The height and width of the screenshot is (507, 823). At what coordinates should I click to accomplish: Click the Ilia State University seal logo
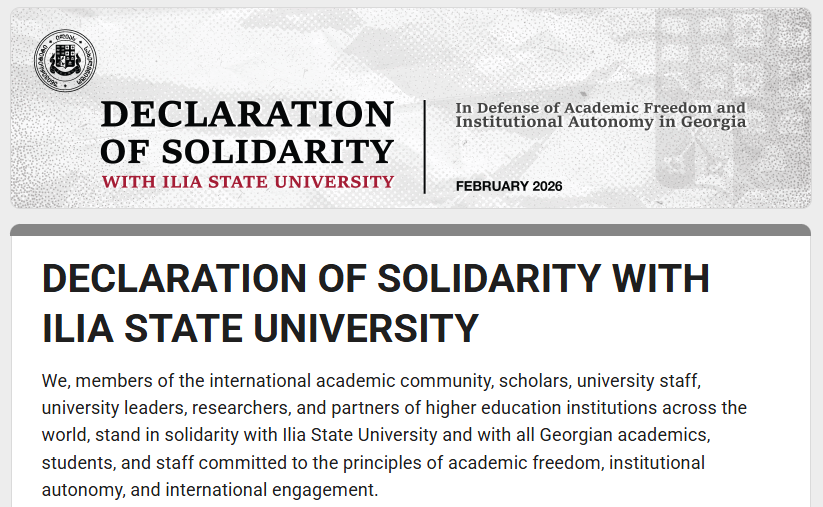60,57
